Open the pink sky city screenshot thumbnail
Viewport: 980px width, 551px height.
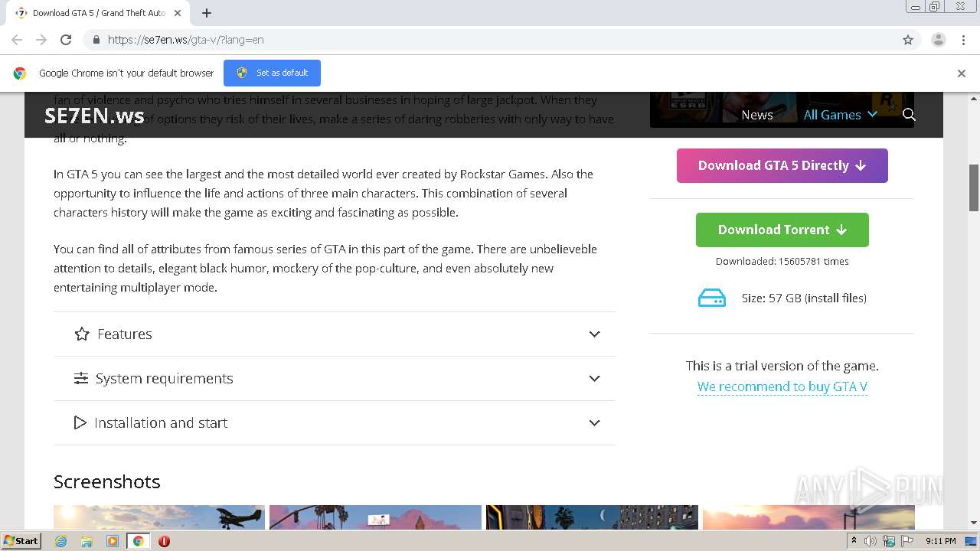pyautogui.click(x=375, y=517)
